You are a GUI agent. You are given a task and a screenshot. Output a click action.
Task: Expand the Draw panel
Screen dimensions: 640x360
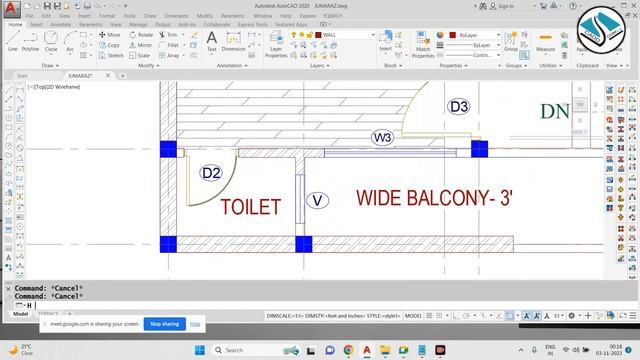click(50, 65)
